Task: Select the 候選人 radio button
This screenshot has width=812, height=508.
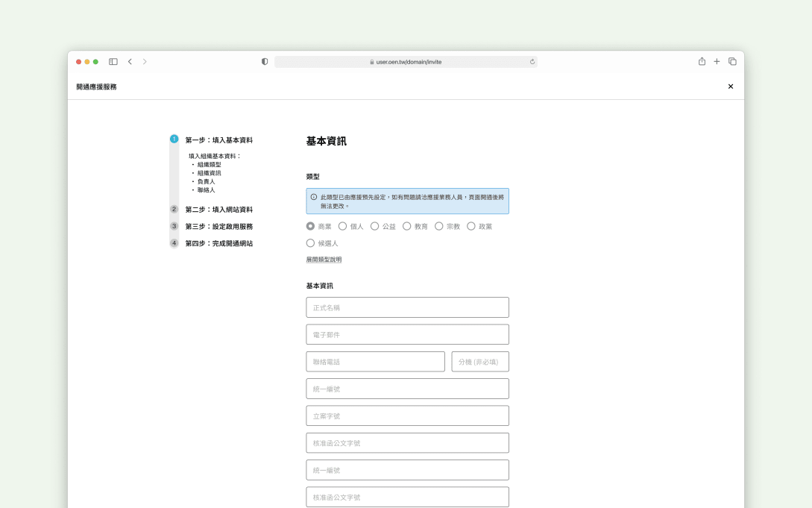Action: (310, 242)
